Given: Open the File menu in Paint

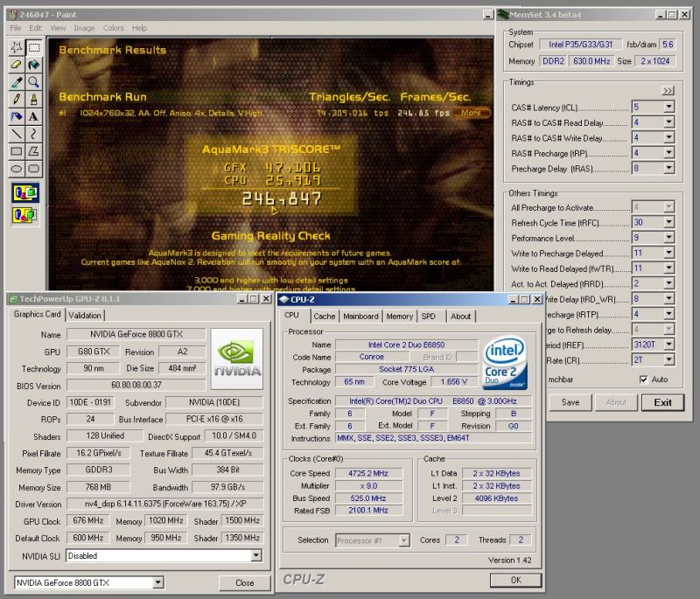Looking at the screenshot, I should click(x=16, y=28).
